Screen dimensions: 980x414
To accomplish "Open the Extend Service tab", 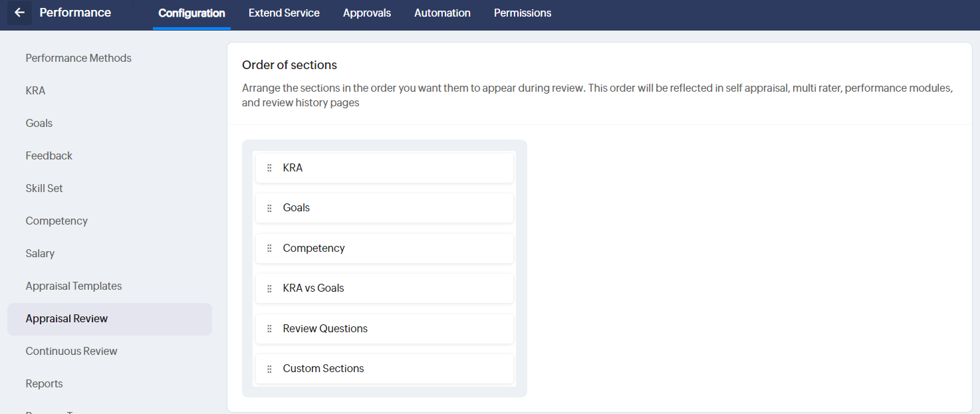I will (284, 13).
